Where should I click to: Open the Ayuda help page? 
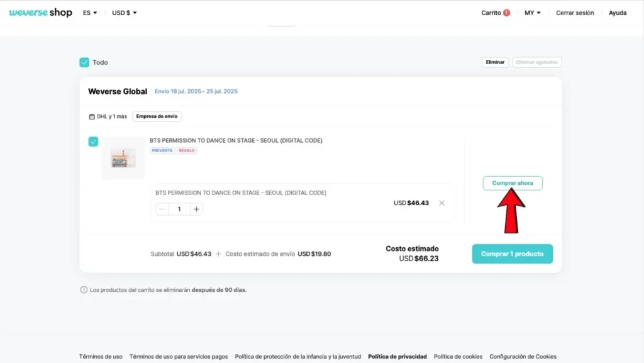pos(618,13)
